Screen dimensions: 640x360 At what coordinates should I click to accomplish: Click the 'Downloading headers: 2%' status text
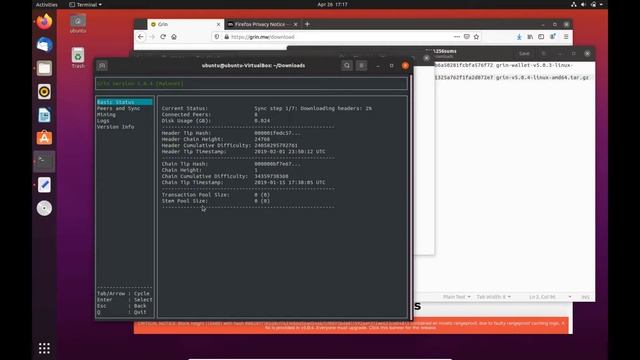336,108
